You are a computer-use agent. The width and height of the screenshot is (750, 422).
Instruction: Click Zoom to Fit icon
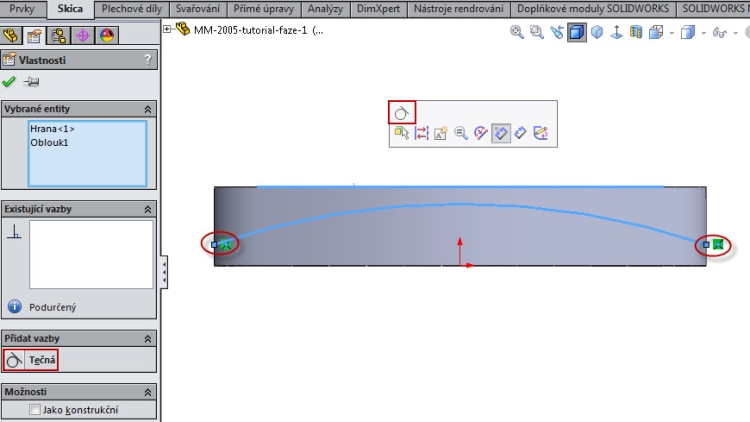click(x=517, y=32)
